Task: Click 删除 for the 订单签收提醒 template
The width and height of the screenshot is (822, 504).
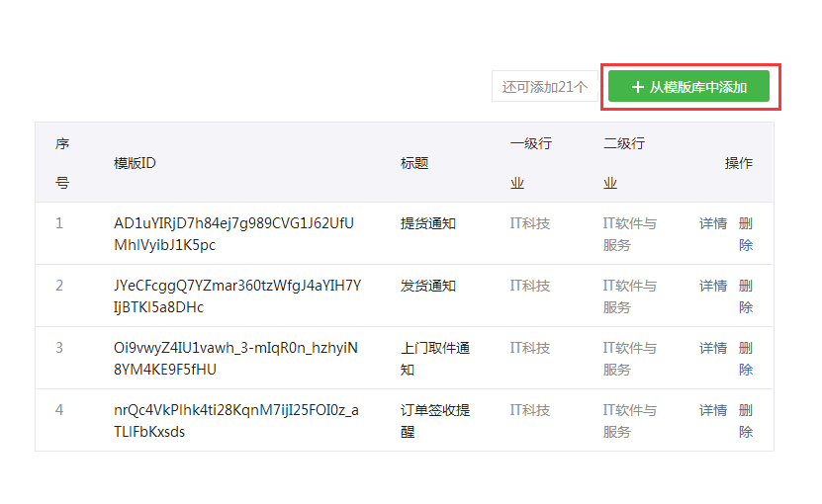Action: tap(746, 421)
